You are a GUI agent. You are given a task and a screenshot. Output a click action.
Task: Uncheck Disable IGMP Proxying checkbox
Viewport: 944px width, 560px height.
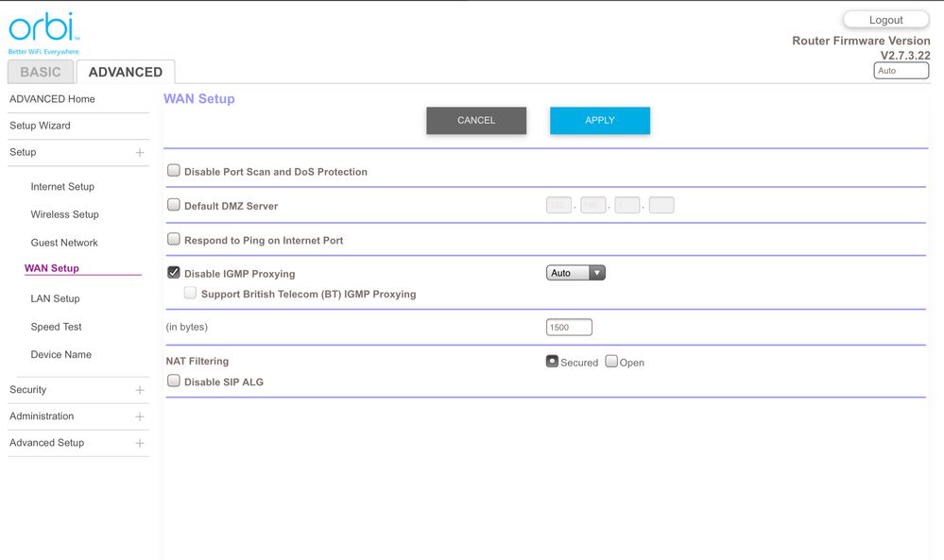174,273
